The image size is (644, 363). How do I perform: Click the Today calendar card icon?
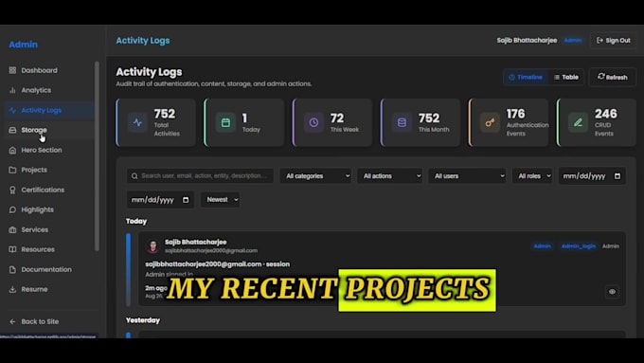(225, 122)
